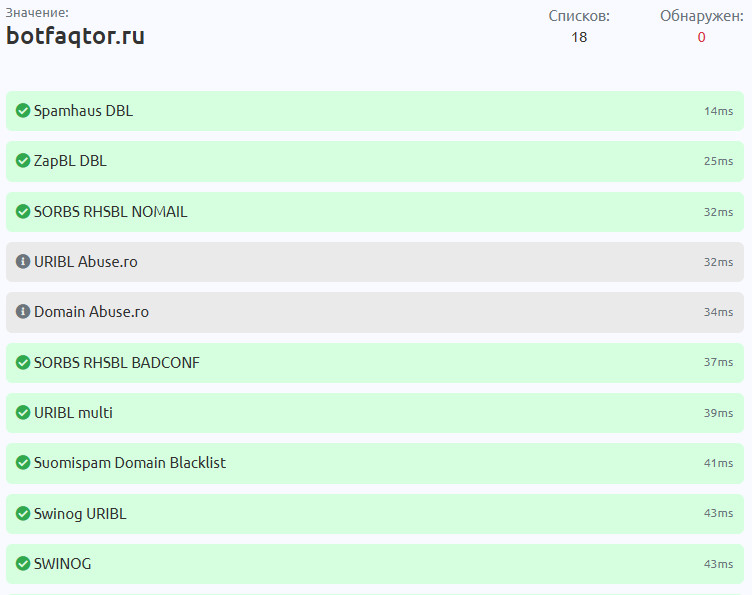Image resolution: width=752 pixels, height=595 pixels.
Task: Click check icon beside Suomispam Domain Blacklist
Action: coord(23,463)
